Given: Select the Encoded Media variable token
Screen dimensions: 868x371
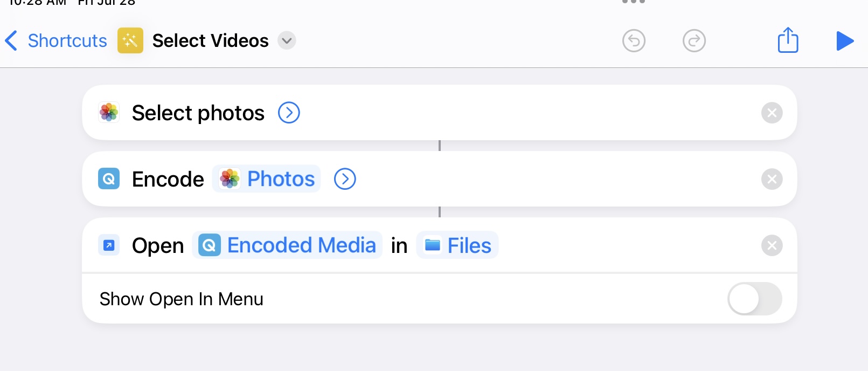Looking at the screenshot, I should [x=287, y=245].
